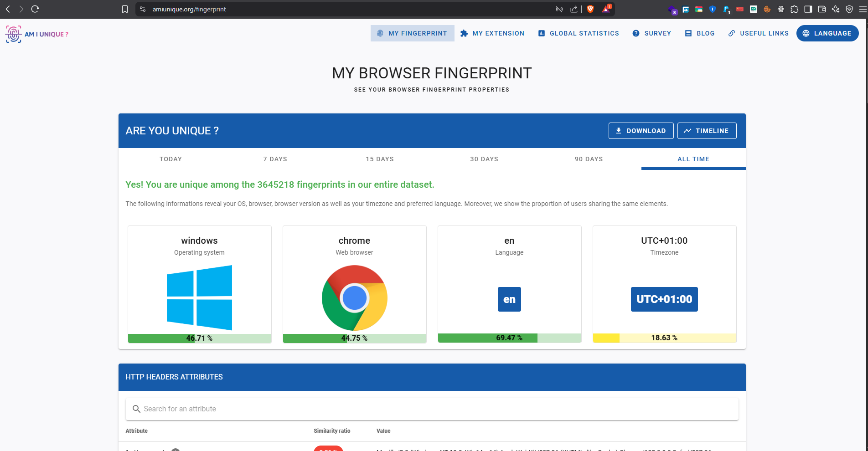Viewport: 868px width, 451px height.
Task: Open the ghost extension icon with badge 1
Action: [x=727, y=10]
